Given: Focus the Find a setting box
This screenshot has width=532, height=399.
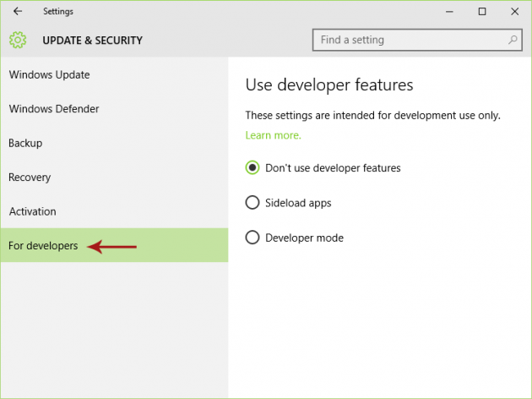Looking at the screenshot, I should click(417, 40).
